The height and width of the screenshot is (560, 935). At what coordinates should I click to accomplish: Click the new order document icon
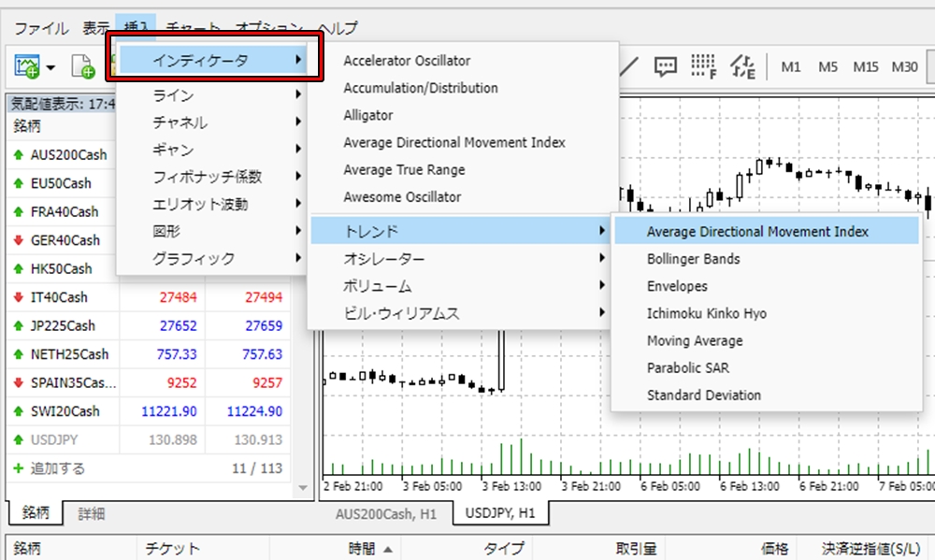(83, 66)
